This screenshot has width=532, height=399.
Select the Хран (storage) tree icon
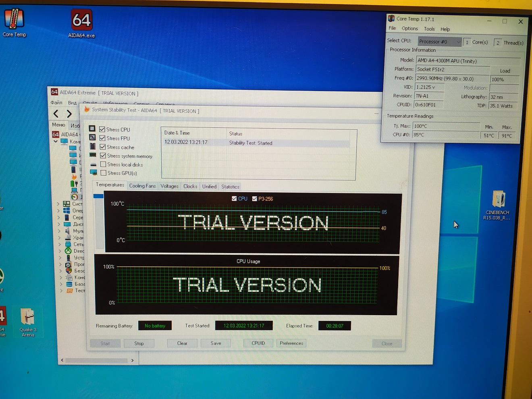[x=68, y=237]
